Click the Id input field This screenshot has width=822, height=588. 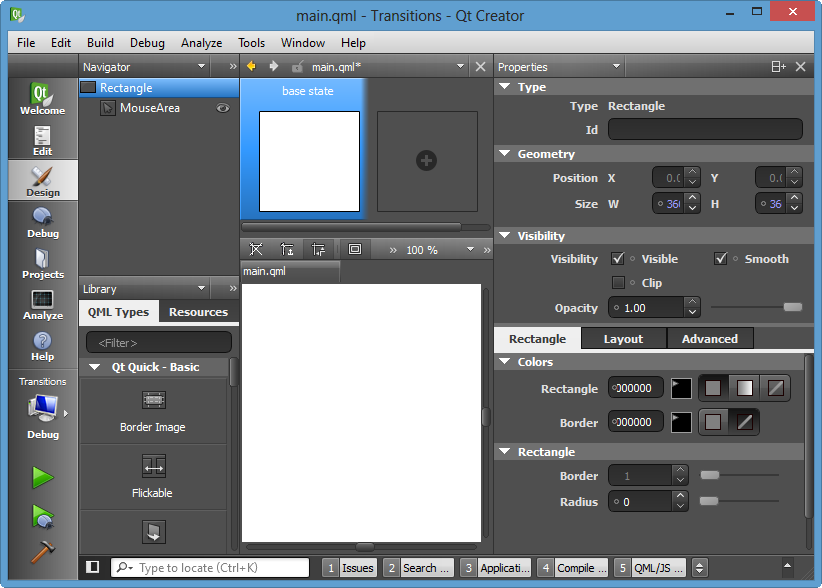pos(705,129)
